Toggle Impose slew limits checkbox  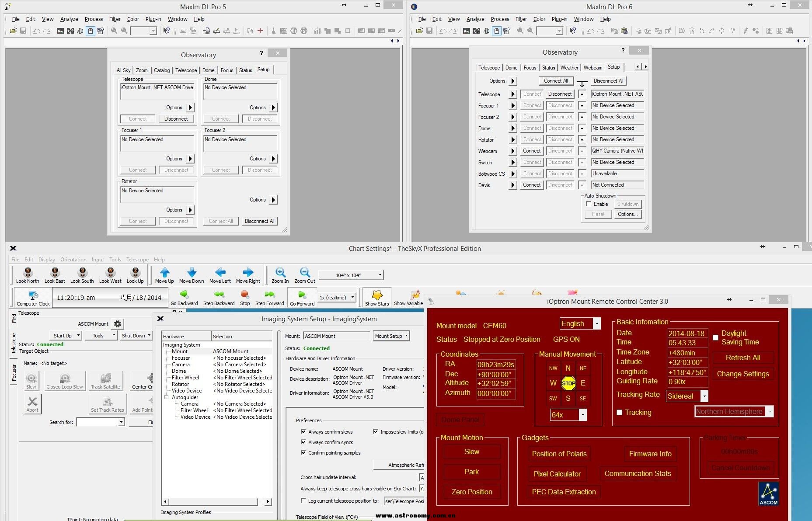375,431
